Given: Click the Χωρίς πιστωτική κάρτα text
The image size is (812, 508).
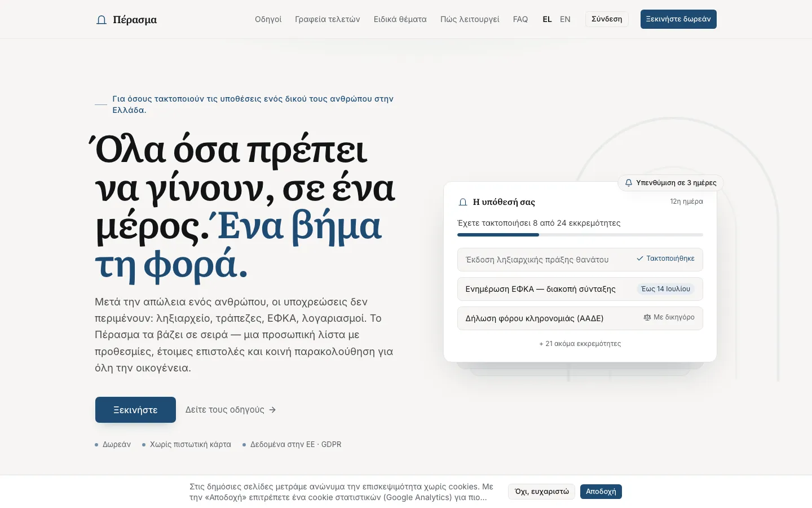Looking at the screenshot, I should point(191,445).
